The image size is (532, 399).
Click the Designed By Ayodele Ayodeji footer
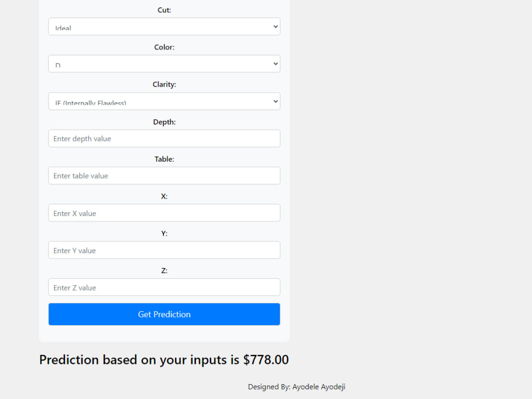(x=296, y=387)
